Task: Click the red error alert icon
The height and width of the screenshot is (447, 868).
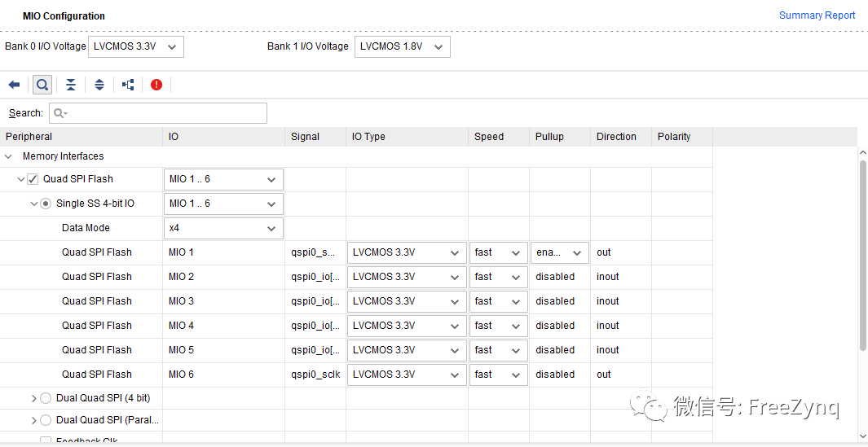Action: click(x=156, y=85)
